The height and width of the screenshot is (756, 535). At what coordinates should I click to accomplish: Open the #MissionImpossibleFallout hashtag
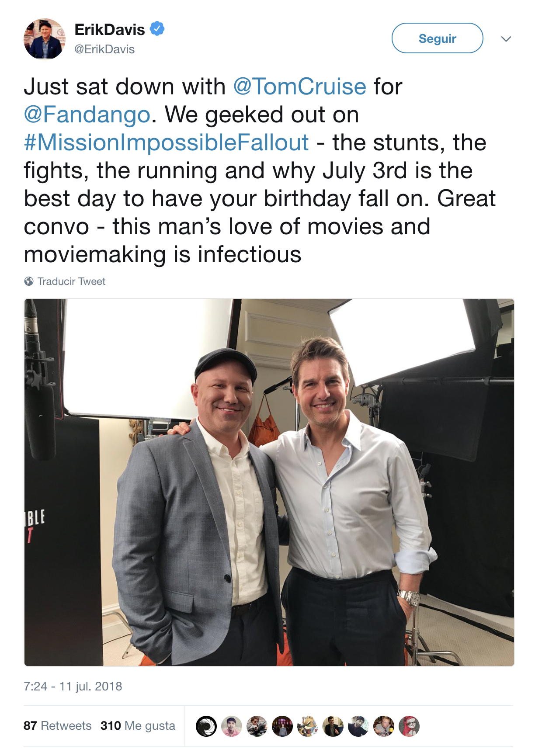point(166,142)
